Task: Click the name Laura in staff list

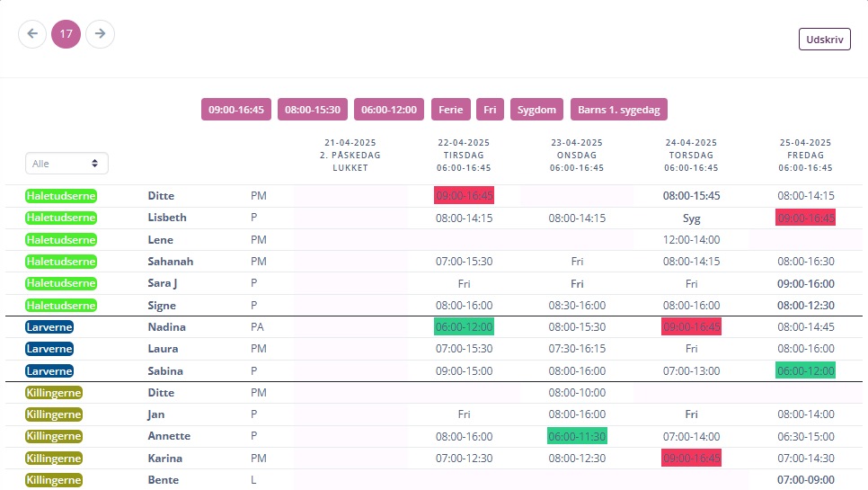Action: pyautogui.click(x=163, y=349)
